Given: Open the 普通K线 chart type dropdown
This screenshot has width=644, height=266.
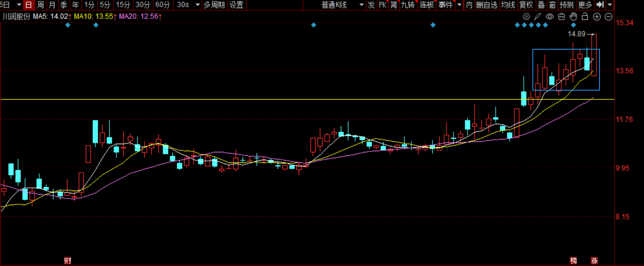Looking at the screenshot, I should click(x=342, y=5).
